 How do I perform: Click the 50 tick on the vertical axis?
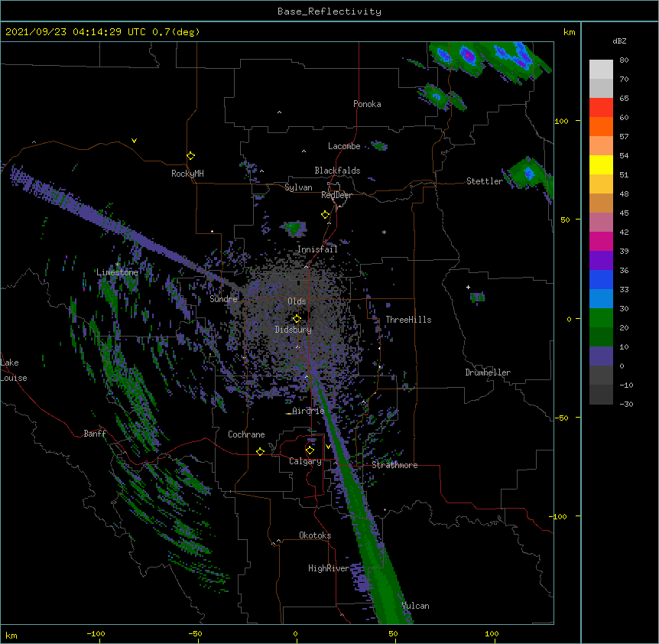click(565, 220)
